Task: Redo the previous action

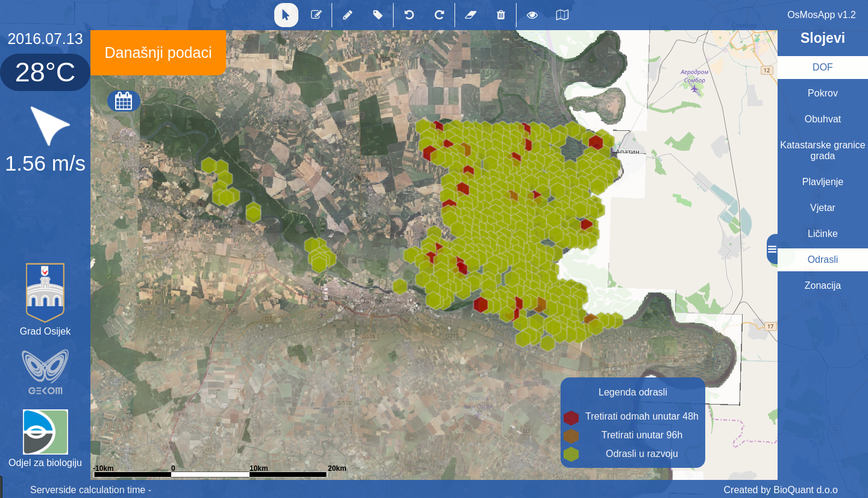Action: (439, 15)
